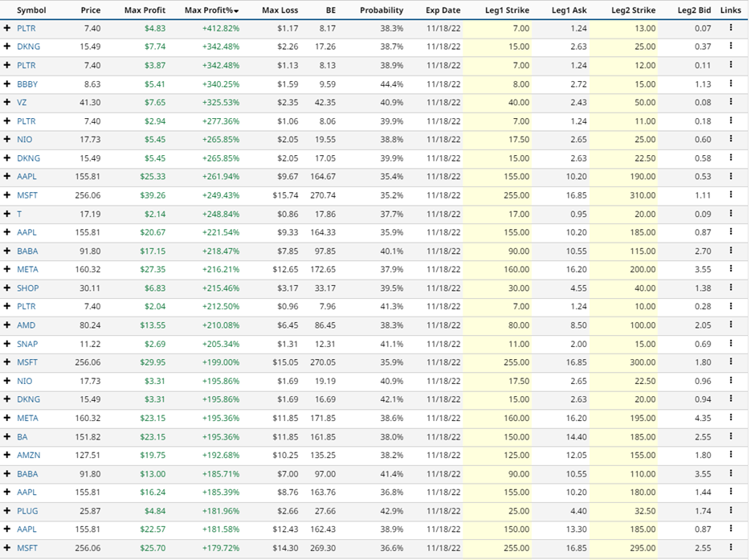Open the SHOP symbol link

[x=27, y=288]
